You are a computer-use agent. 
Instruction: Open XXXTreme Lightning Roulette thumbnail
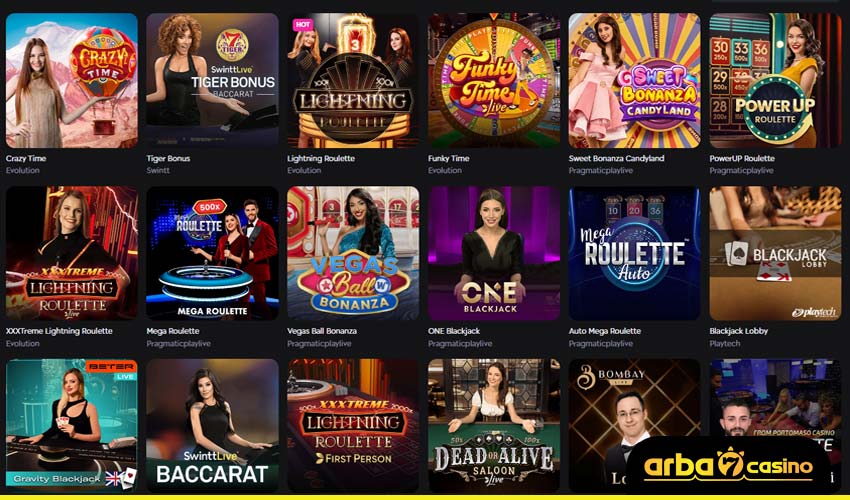click(x=72, y=253)
